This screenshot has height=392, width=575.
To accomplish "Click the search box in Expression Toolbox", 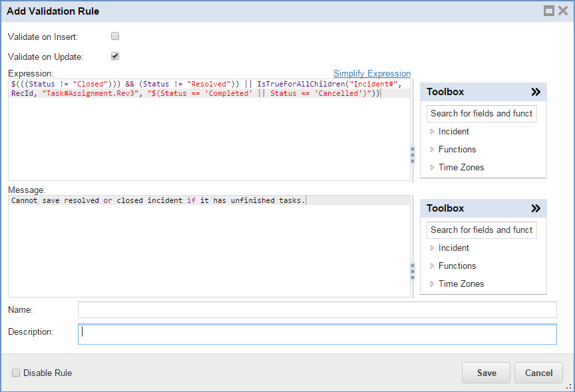I will point(481,114).
